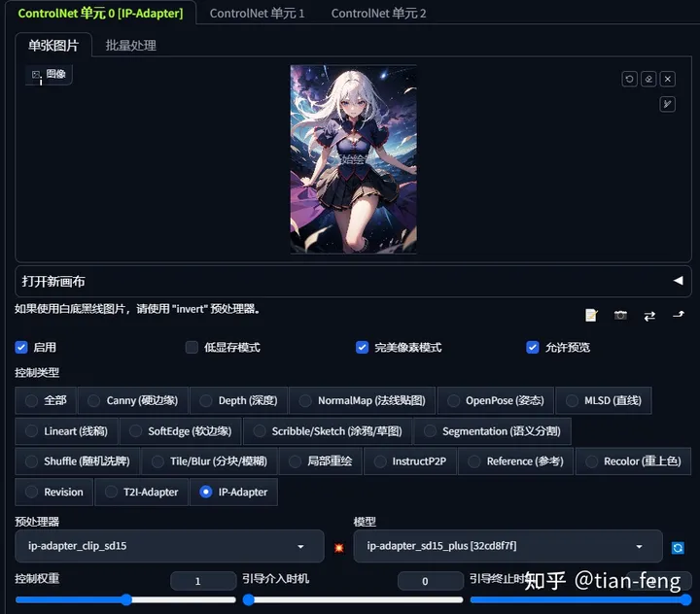Select the Reference (参考) control type

pos(515,461)
